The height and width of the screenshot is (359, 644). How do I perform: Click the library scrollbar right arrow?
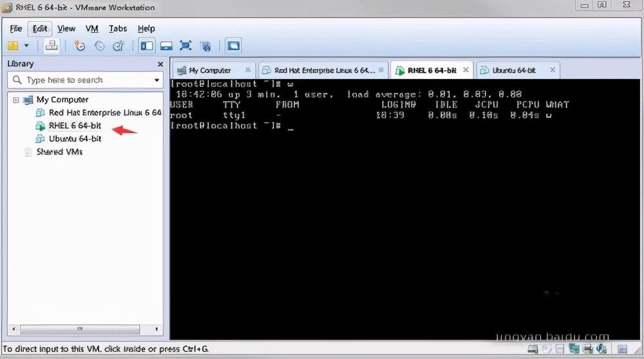(156, 329)
